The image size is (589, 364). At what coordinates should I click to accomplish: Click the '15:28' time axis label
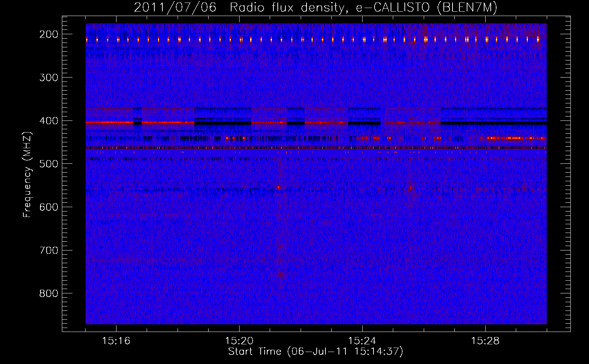tap(485, 341)
